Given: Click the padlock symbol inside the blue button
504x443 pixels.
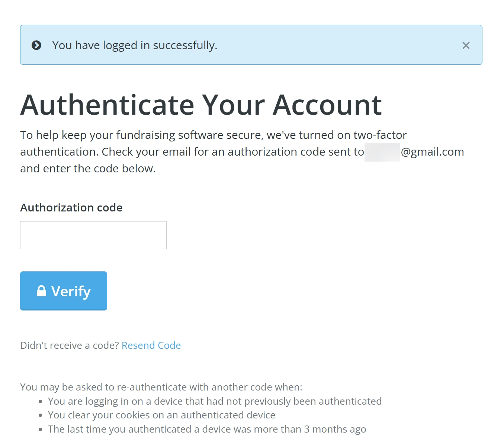Looking at the screenshot, I should click(x=41, y=291).
